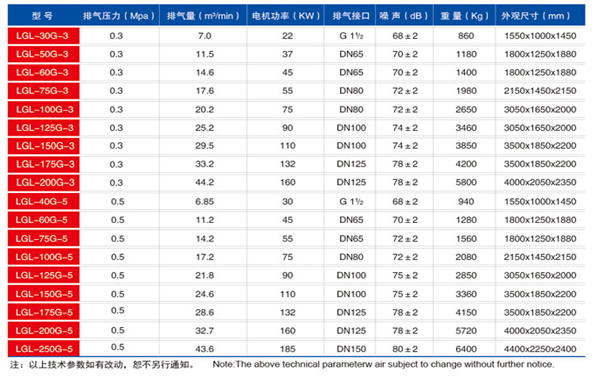Select the DN150 exhaust port cell

(x=351, y=349)
